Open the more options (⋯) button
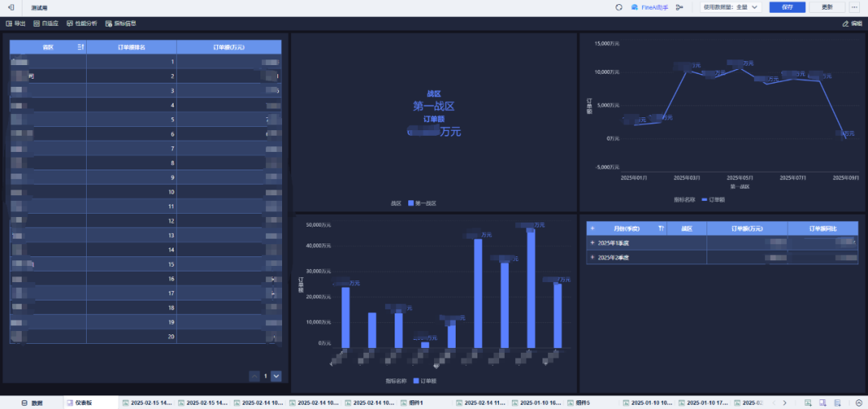Screen dimensions: 868x409 (x=854, y=7)
